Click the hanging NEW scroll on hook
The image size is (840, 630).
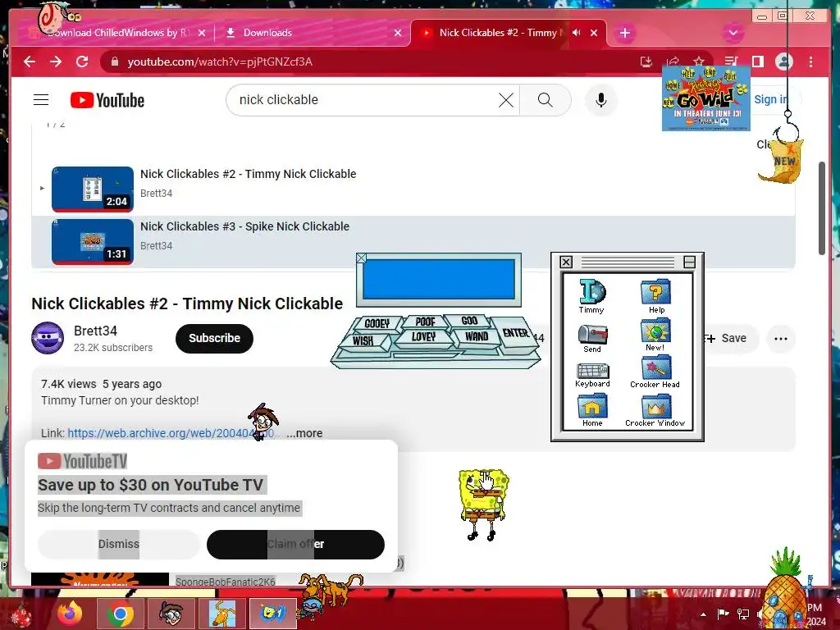click(x=782, y=161)
